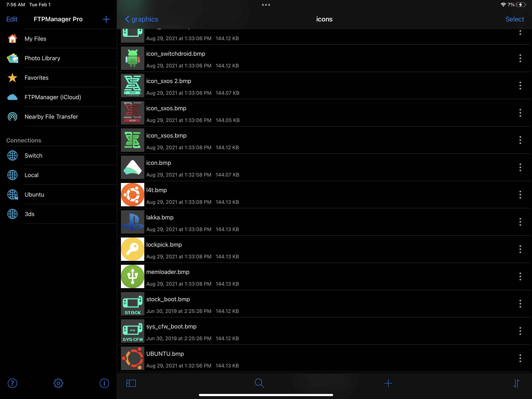Open more options for icon_sxos 2.bmp
The height and width of the screenshot is (399, 532).
[x=520, y=86]
